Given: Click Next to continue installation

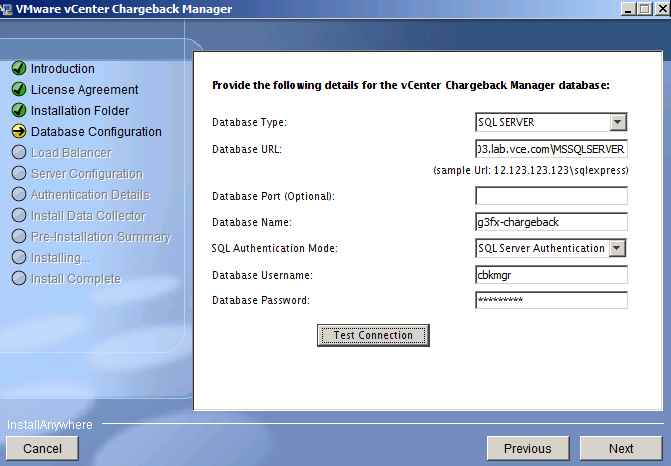Looking at the screenshot, I should (x=621, y=448).
